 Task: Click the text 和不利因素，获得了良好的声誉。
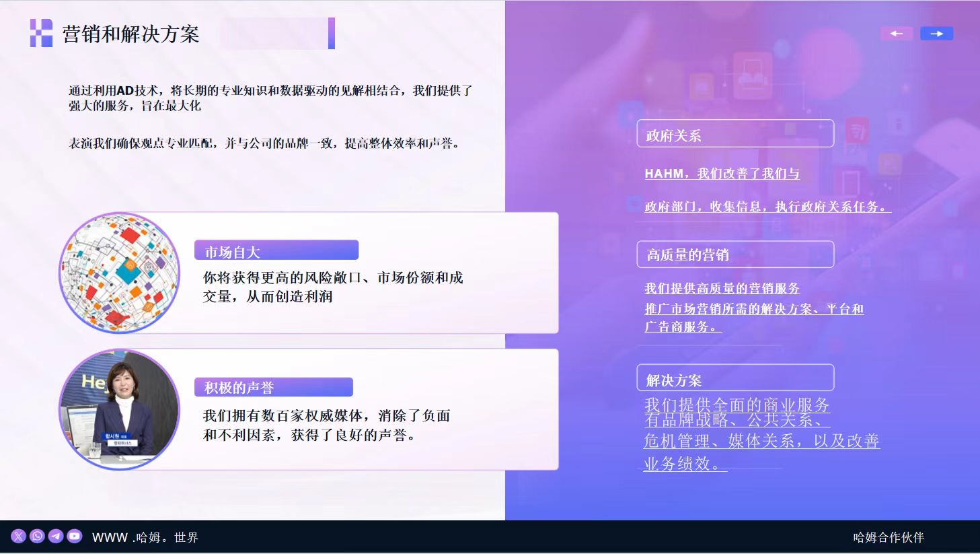pyautogui.click(x=311, y=435)
